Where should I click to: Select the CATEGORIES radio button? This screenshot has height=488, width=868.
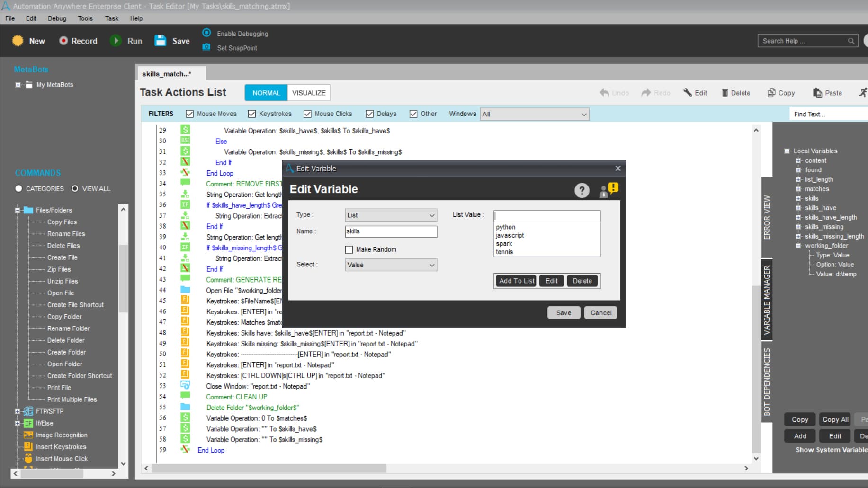click(18, 188)
